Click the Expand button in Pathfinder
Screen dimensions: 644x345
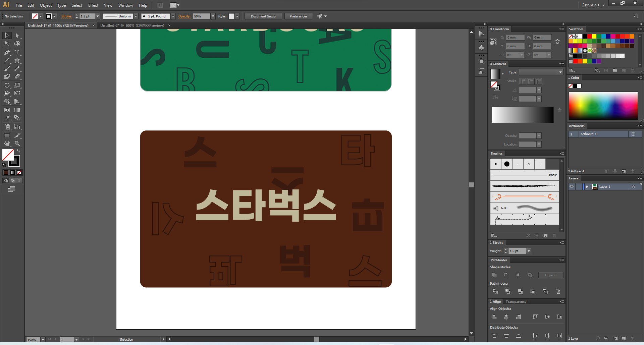click(550, 275)
